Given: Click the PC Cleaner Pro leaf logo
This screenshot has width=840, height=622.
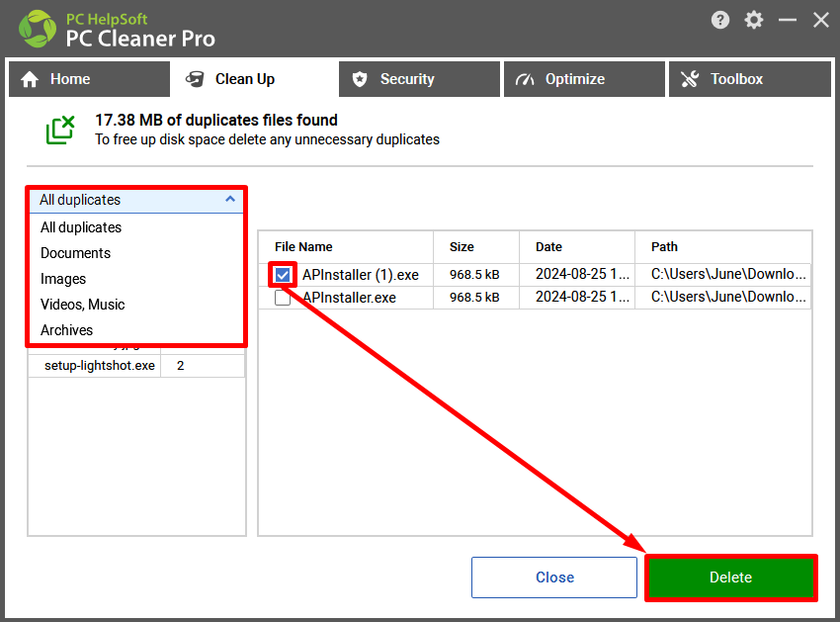Looking at the screenshot, I should point(37,29).
